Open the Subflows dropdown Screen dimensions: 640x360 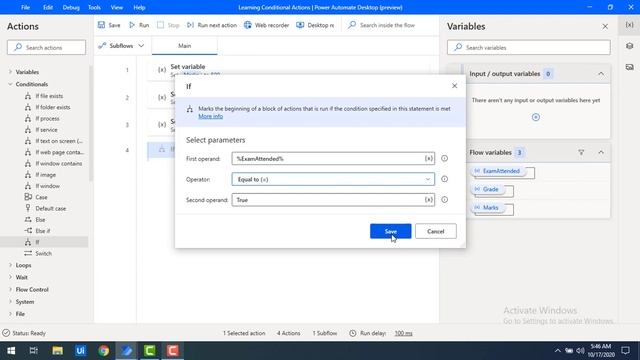coord(121,46)
